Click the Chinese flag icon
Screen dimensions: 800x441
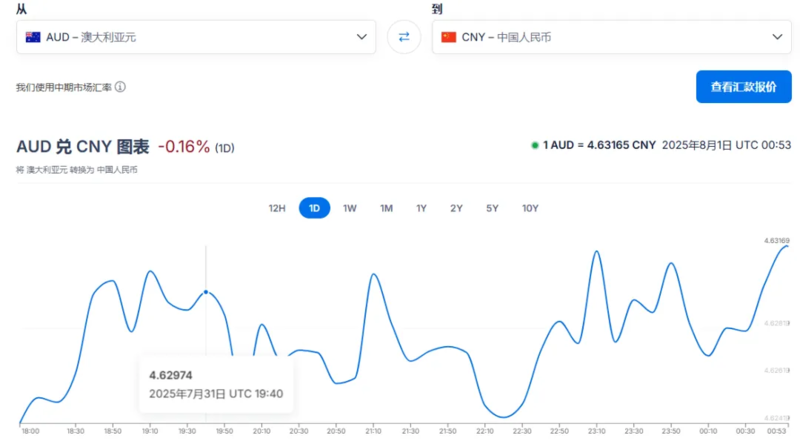tap(448, 37)
